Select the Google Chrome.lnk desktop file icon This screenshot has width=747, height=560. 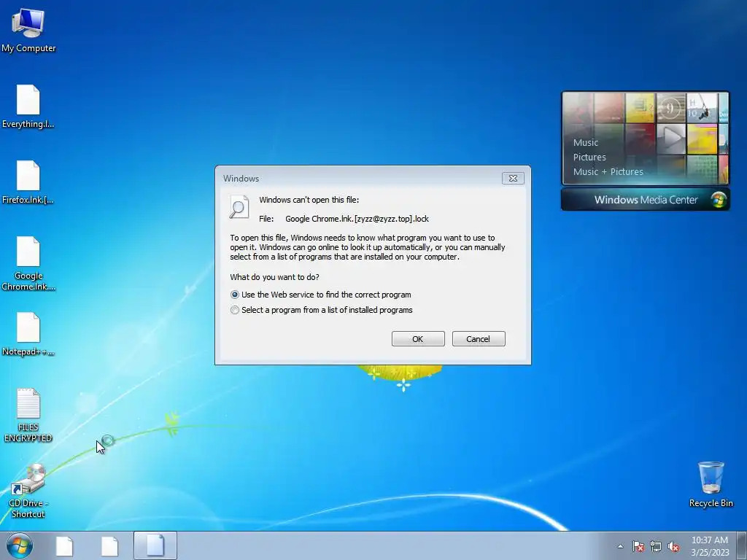[x=28, y=262]
